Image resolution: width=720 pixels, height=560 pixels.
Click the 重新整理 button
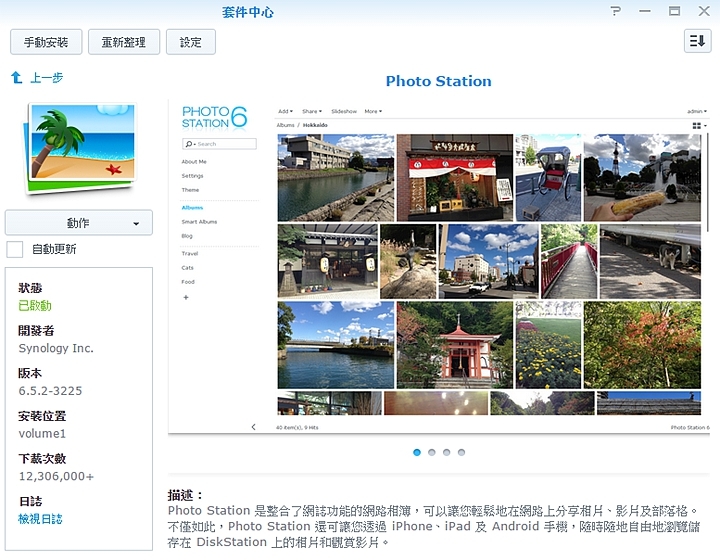[x=124, y=42]
